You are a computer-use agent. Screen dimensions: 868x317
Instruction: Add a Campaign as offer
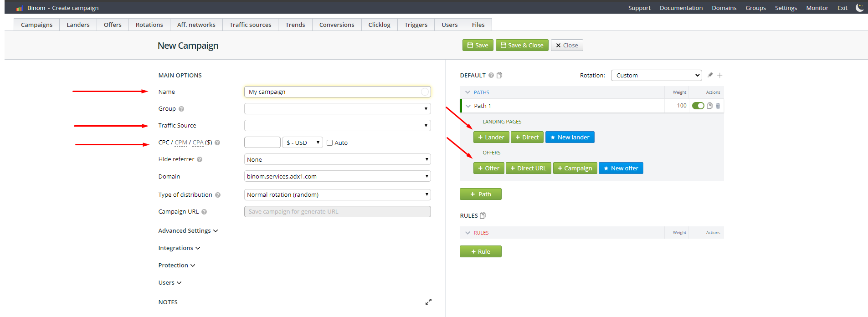pyautogui.click(x=575, y=168)
